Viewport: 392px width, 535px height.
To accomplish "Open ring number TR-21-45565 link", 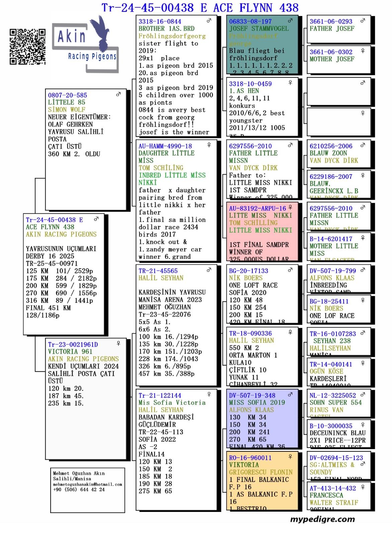I will coord(158,271).
